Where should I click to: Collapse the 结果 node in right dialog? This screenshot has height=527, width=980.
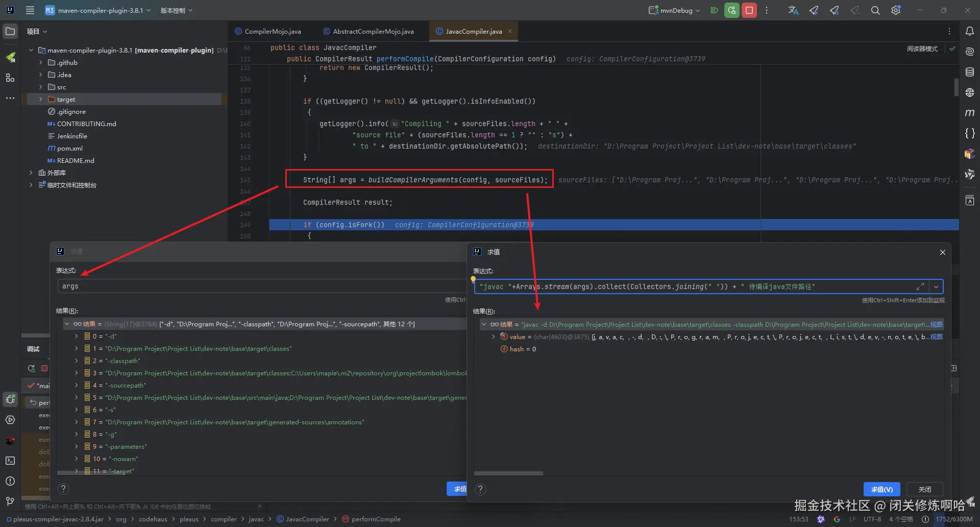click(484, 324)
